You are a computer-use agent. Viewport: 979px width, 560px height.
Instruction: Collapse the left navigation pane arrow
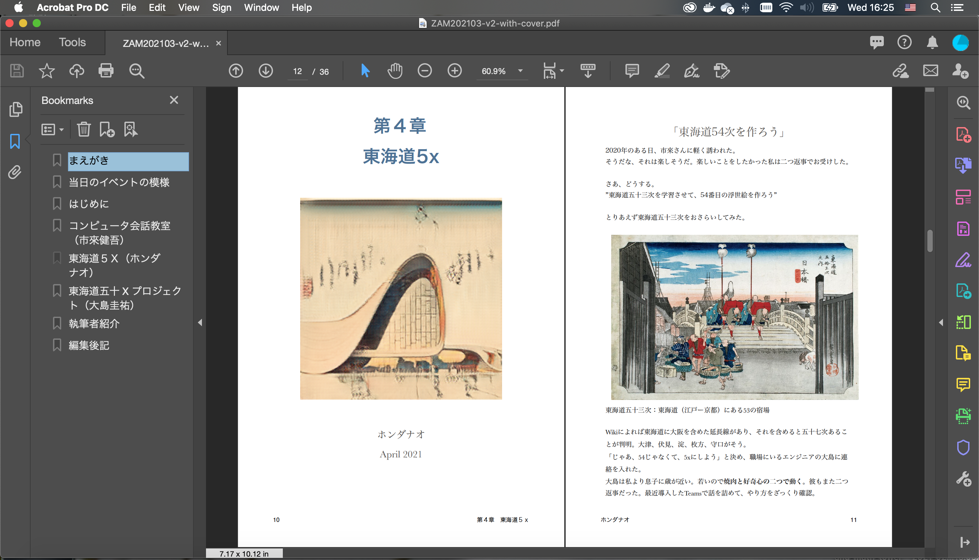point(200,322)
